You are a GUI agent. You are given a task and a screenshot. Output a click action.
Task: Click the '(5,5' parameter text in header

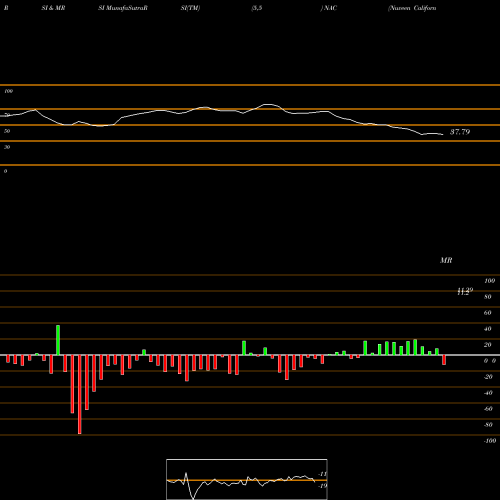(x=257, y=8)
